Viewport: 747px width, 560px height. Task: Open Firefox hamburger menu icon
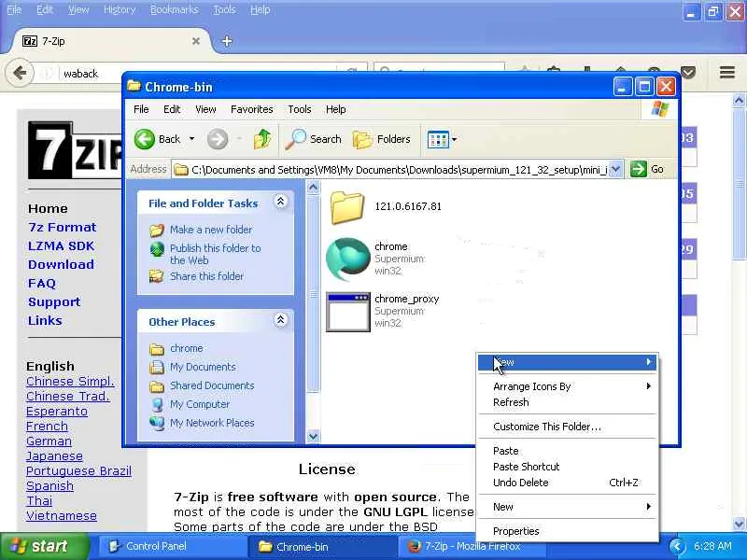(x=727, y=73)
